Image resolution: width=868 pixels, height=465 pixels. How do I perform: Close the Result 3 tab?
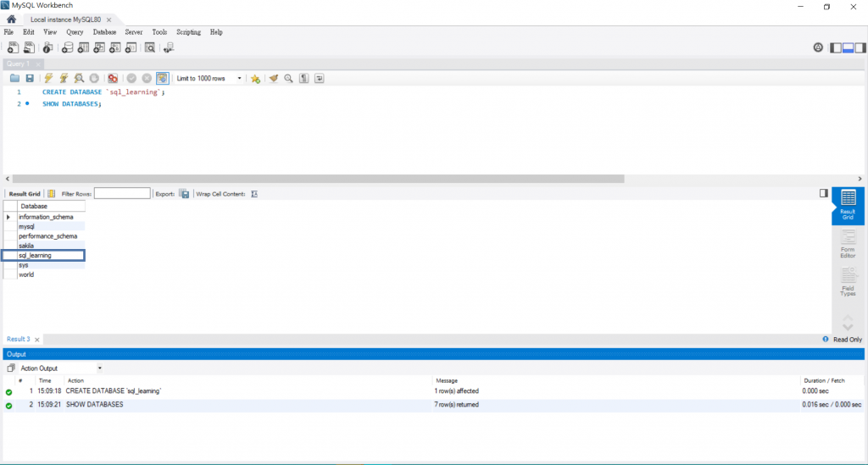tap(37, 340)
